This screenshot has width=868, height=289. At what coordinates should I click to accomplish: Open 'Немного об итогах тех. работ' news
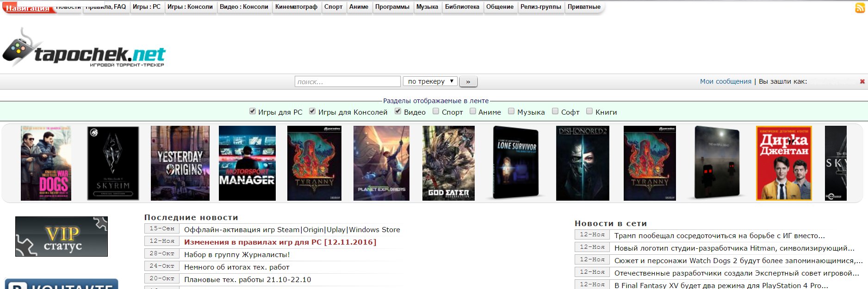point(237,267)
